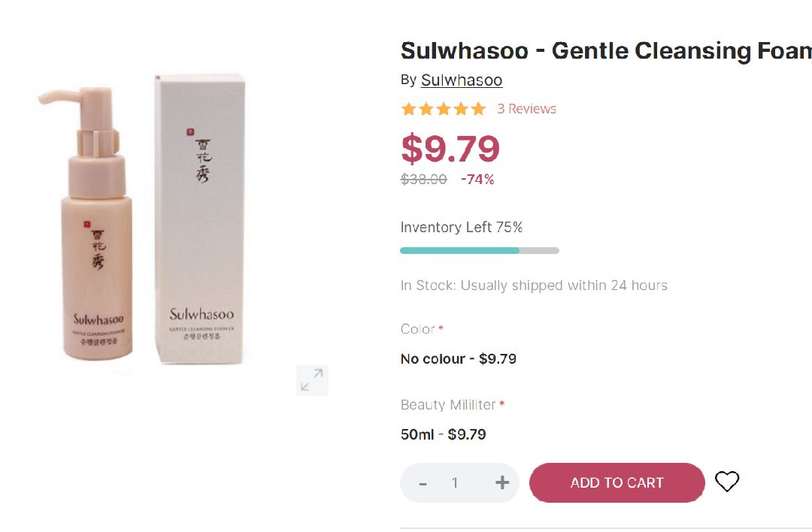View the 3 Reviews link
The width and height of the screenshot is (812, 532).
526,109
